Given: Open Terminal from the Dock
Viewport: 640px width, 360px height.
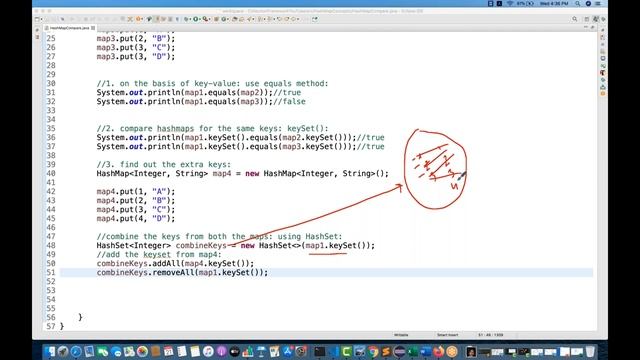Looking at the screenshot, I should click(x=320, y=351).
